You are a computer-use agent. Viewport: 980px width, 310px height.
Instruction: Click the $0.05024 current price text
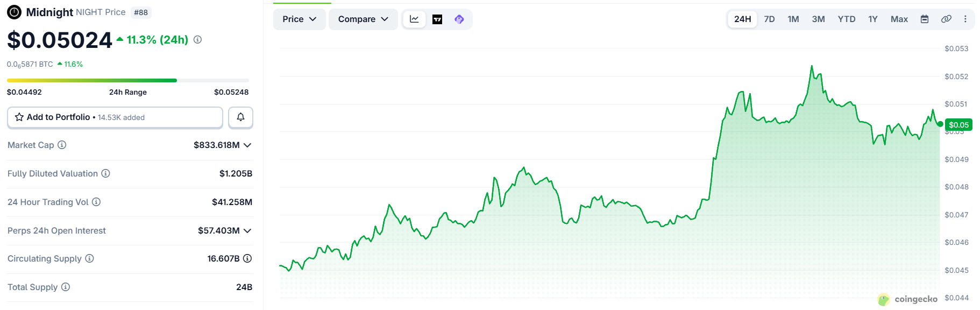pos(59,40)
